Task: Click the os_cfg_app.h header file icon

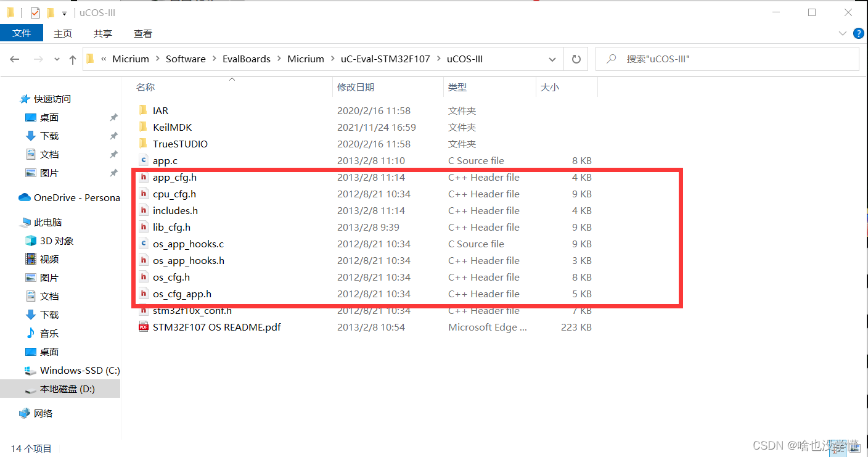Action: (x=144, y=294)
